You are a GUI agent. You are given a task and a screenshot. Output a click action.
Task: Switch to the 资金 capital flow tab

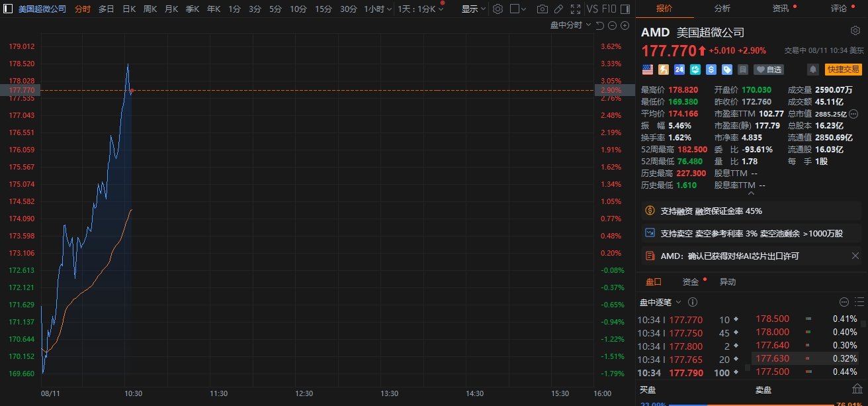691,281
